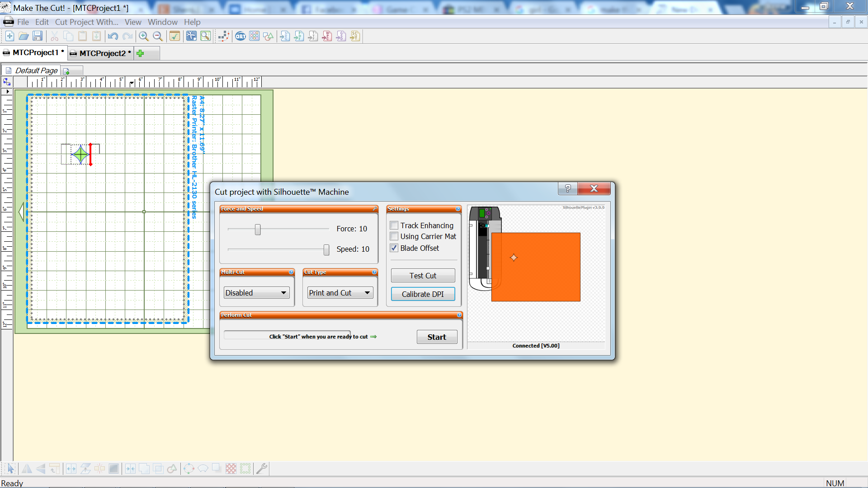Click the Import PDF file icon

point(299,37)
